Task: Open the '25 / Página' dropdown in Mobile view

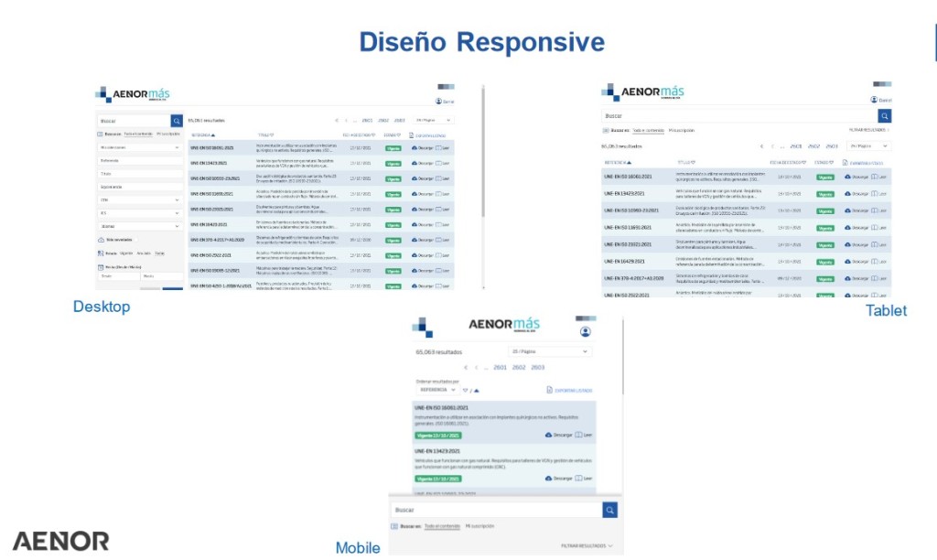Action: point(549,351)
